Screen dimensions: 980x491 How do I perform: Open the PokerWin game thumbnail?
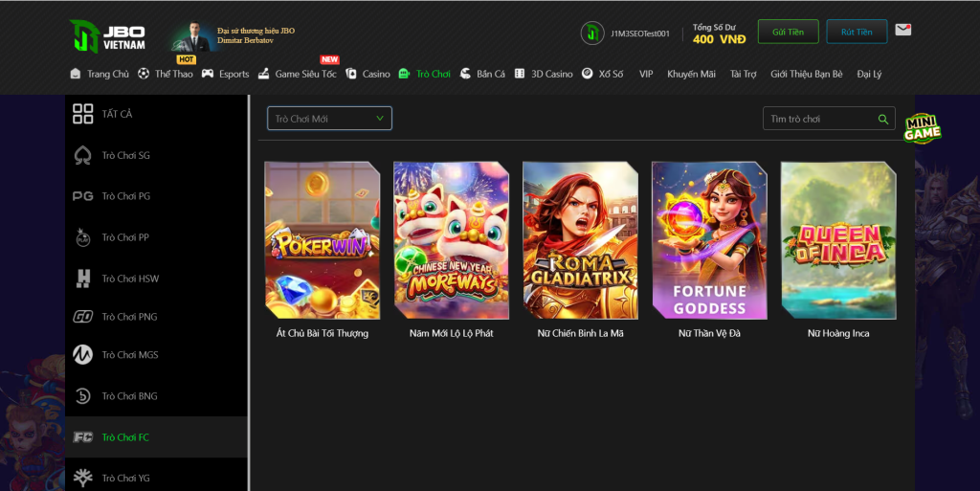point(323,240)
